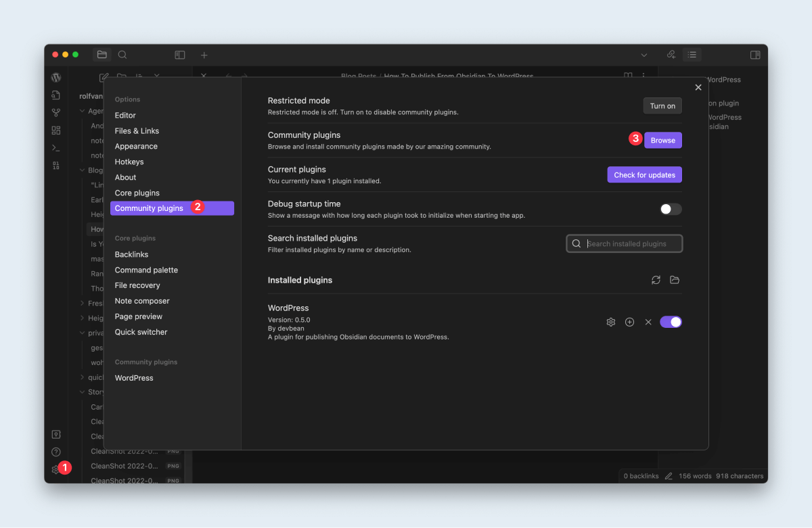Check for updates to plugins
812x528 pixels.
coord(645,174)
